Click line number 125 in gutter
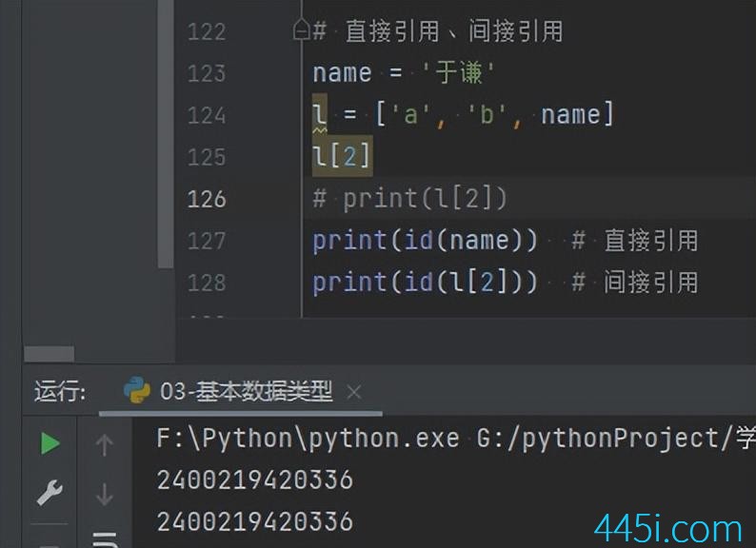 tap(207, 157)
